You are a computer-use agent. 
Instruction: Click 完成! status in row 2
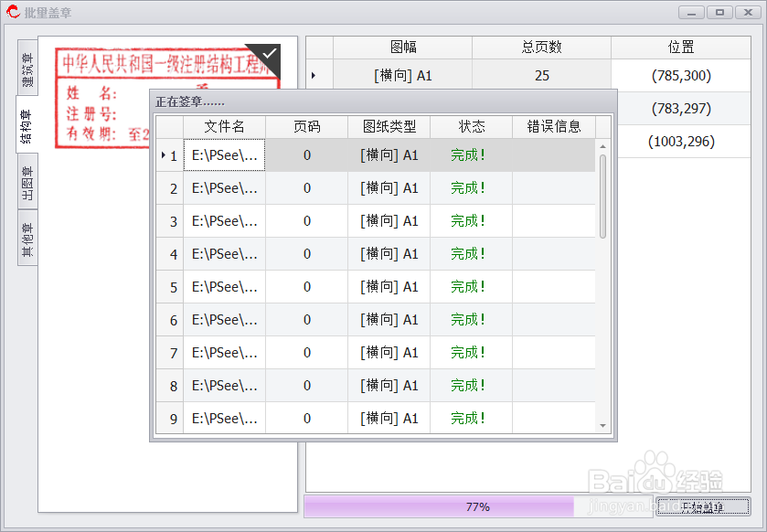click(468, 188)
